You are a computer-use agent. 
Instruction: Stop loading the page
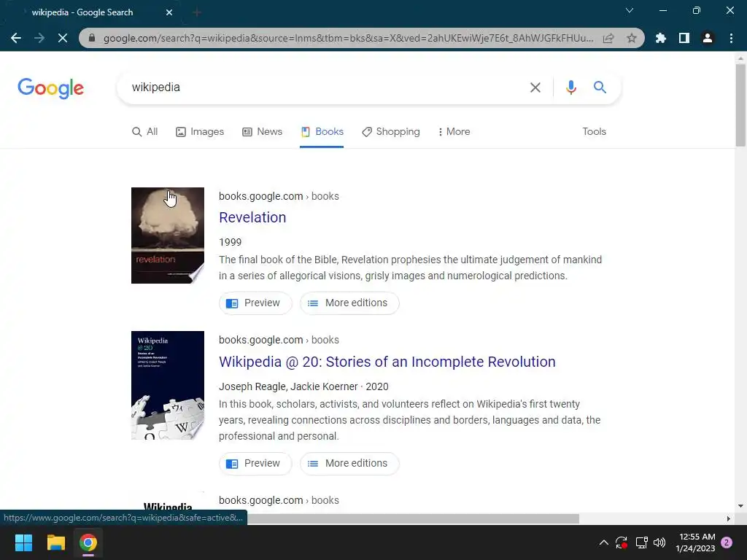click(63, 38)
